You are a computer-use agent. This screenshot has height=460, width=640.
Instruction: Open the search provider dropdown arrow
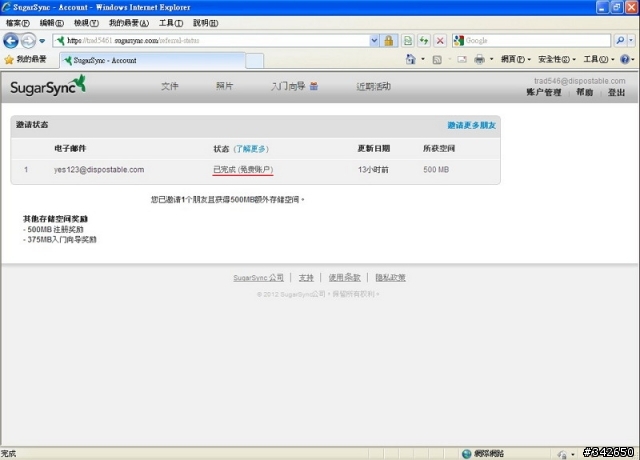click(x=631, y=40)
